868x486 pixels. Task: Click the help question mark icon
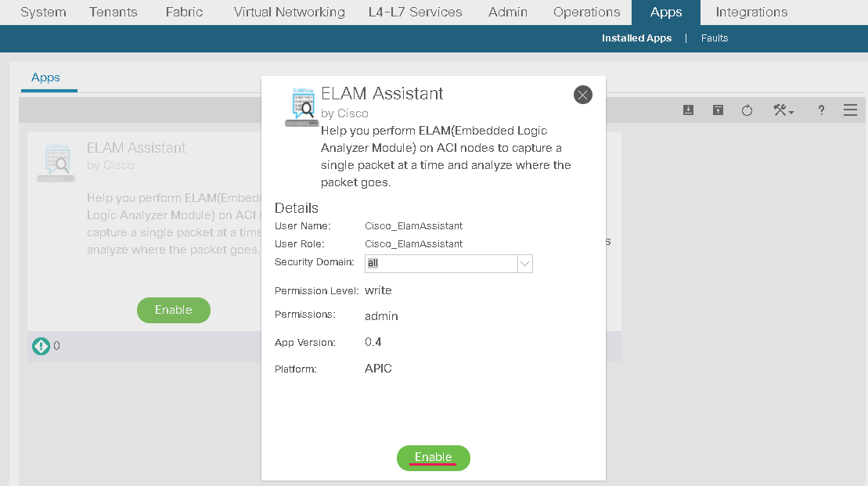(x=822, y=110)
